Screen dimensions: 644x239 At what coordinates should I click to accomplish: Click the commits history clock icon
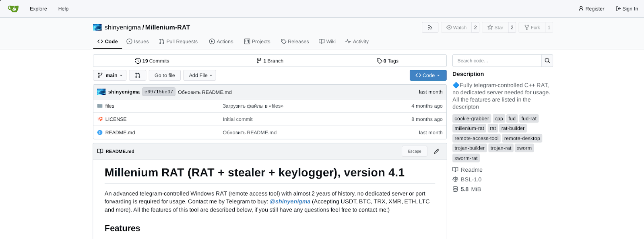coord(138,61)
